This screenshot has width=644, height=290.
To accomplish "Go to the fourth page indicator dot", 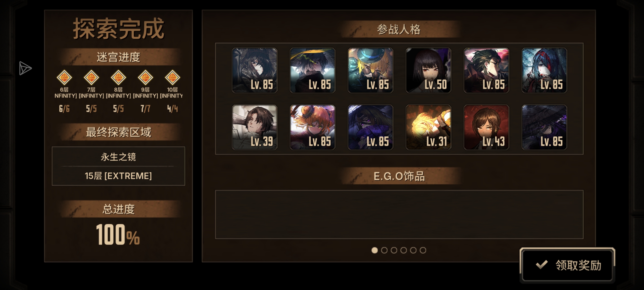I will tap(404, 250).
